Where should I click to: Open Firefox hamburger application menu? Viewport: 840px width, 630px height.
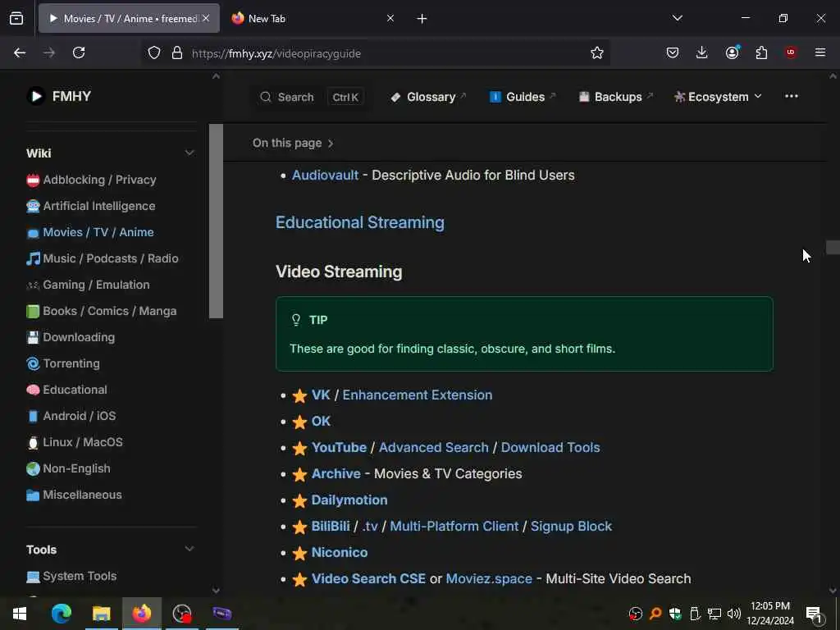coord(820,52)
